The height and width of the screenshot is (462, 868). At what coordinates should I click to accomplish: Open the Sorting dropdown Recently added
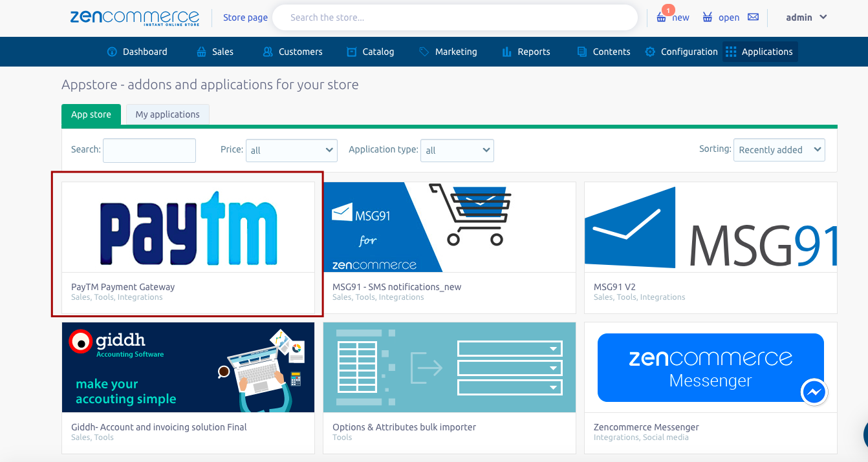[779, 149]
